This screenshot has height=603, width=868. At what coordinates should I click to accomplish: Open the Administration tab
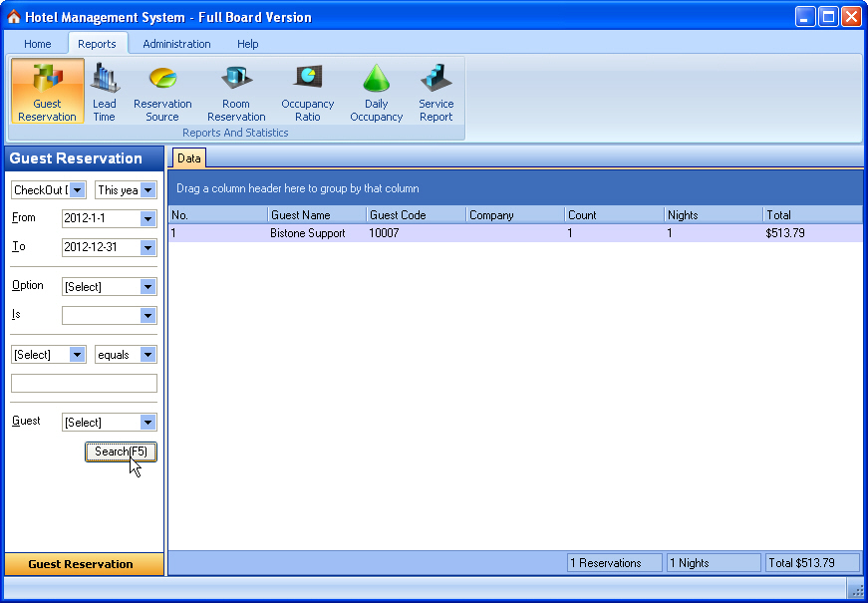click(176, 44)
